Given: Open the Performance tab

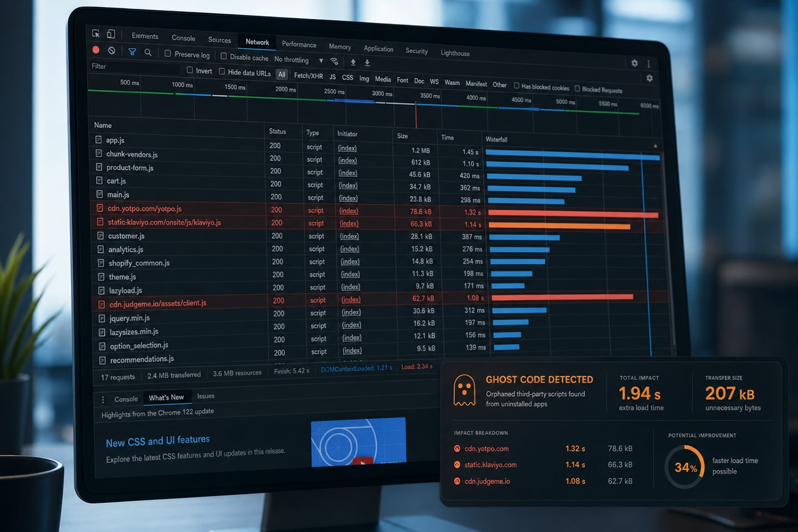Looking at the screenshot, I should point(299,44).
